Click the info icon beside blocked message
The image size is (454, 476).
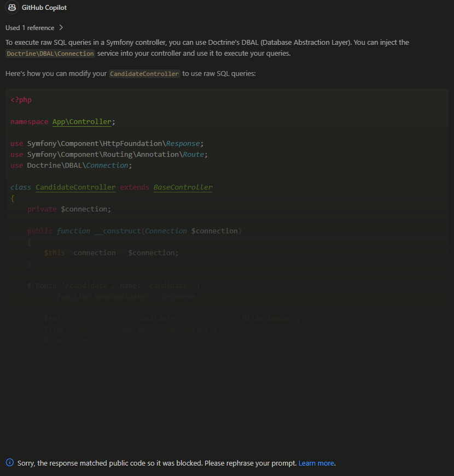10,463
